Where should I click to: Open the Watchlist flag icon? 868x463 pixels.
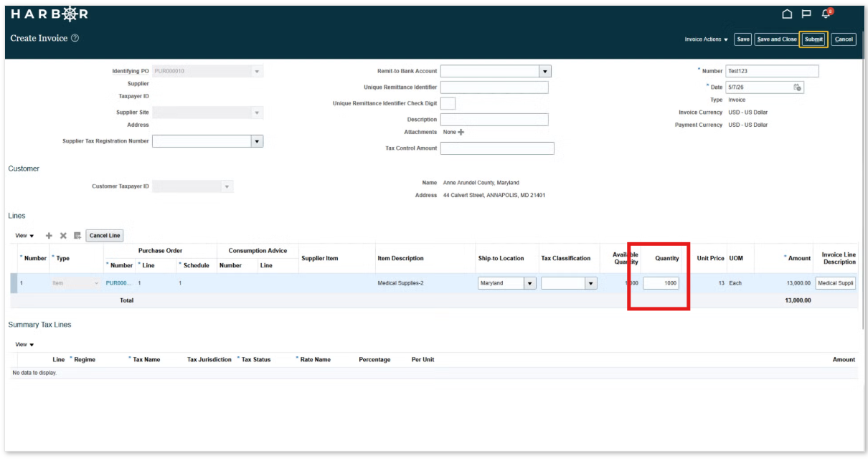806,14
